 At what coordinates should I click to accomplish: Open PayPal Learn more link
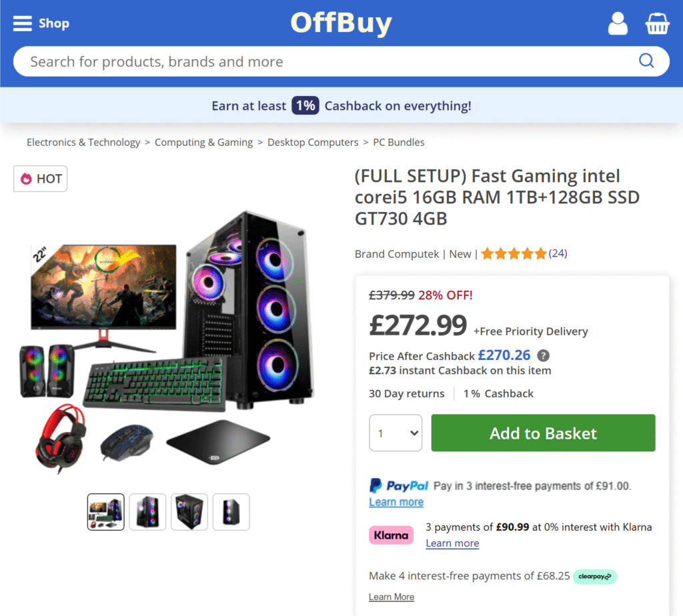click(x=396, y=502)
